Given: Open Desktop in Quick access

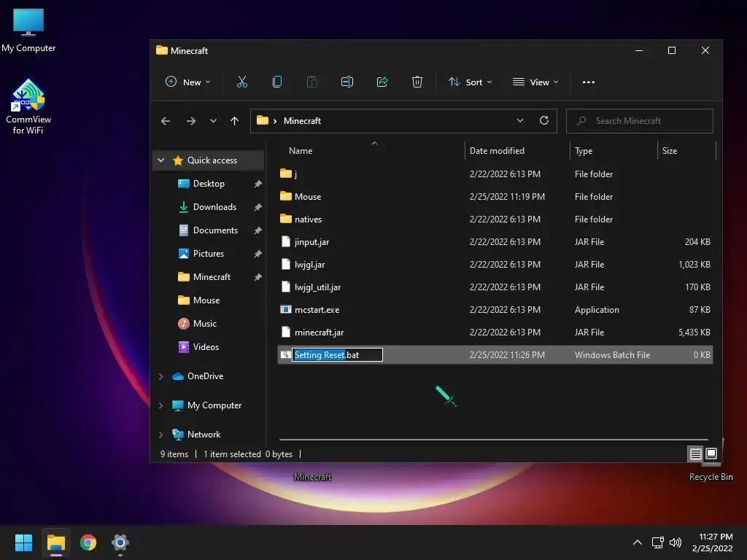Looking at the screenshot, I should click(208, 184).
